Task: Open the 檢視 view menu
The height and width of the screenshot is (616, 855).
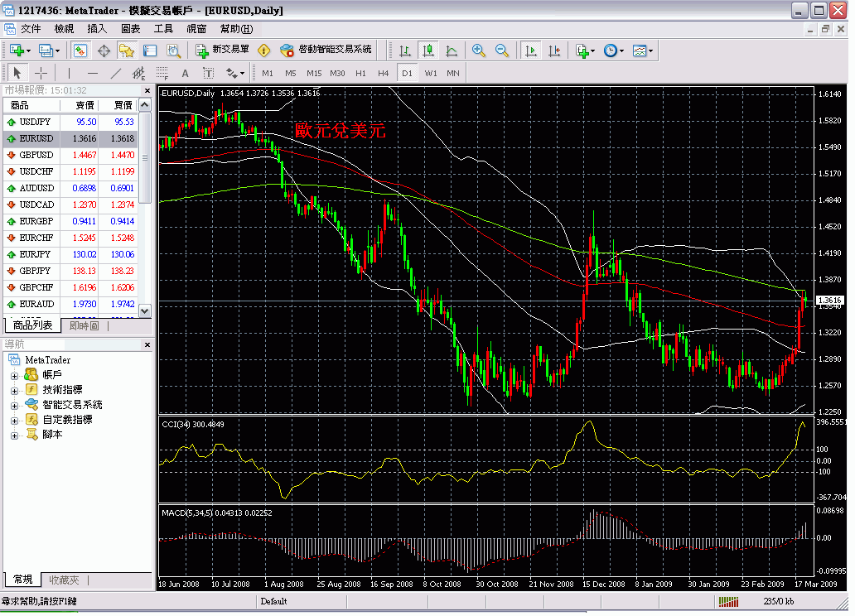Action: [x=64, y=29]
